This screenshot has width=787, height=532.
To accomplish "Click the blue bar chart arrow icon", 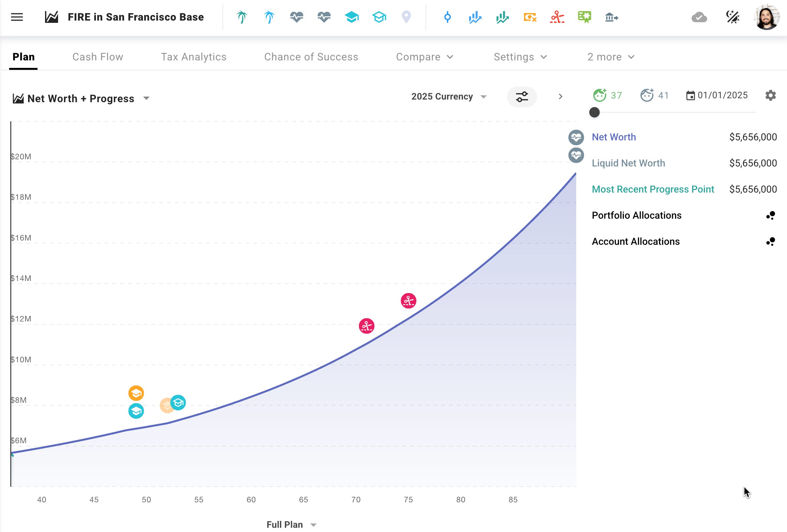I will point(475,17).
